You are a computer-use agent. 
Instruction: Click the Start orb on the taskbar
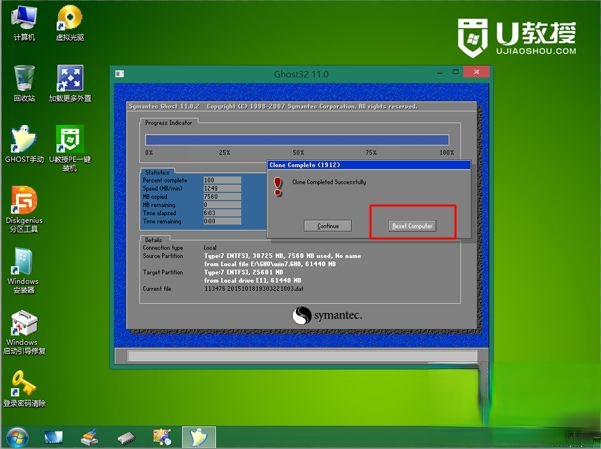point(17,437)
